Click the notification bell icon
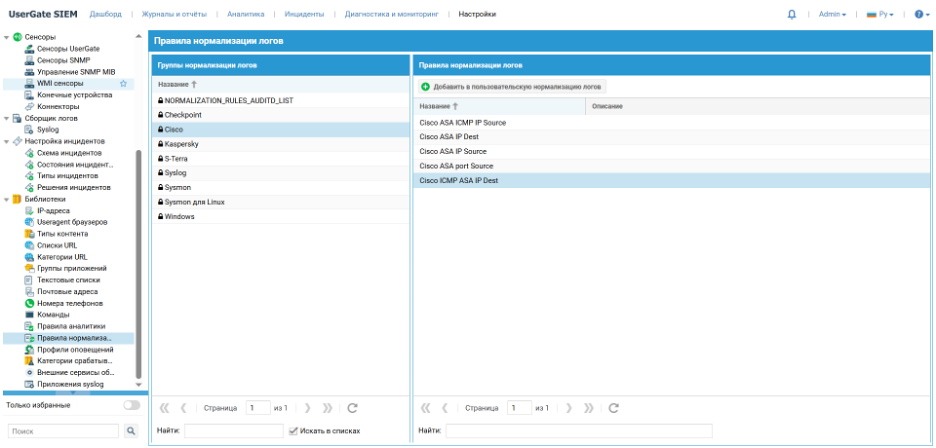The width and height of the screenshot is (936, 448). 792,14
